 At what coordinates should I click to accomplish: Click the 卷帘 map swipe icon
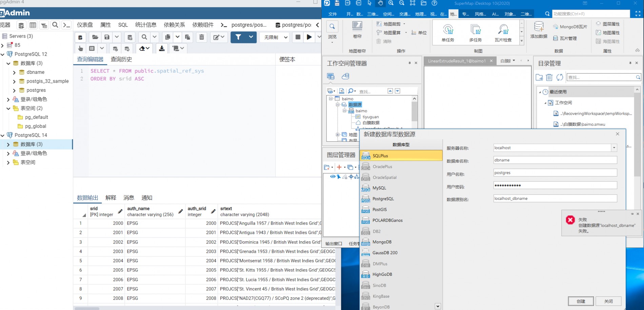pyautogui.click(x=357, y=29)
